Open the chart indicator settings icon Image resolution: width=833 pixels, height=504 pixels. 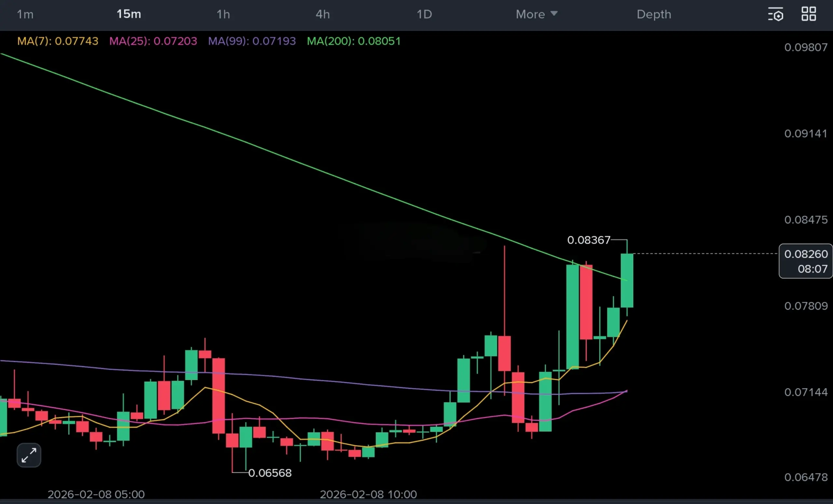click(x=775, y=15)
